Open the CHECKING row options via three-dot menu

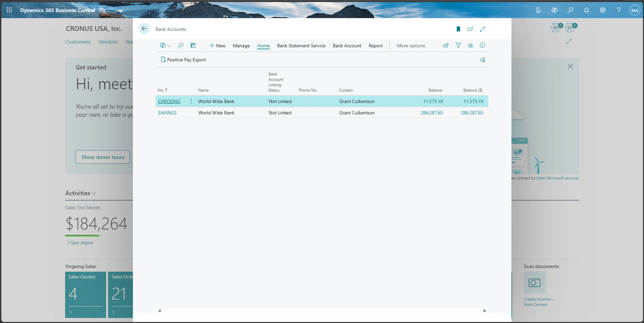pyautogui.click(x=191, y=101)
